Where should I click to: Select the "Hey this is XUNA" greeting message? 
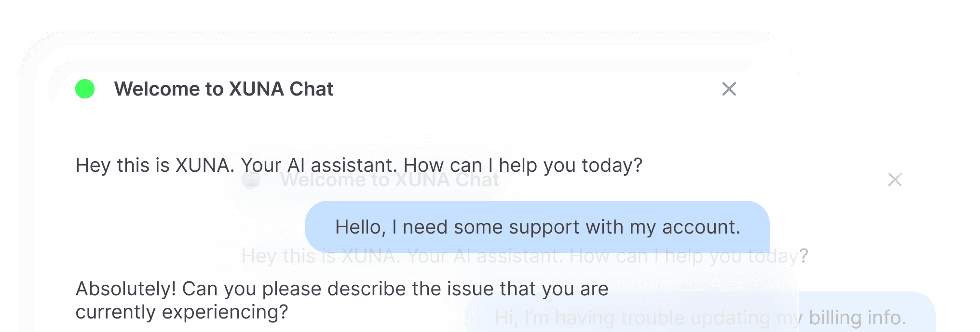[x=359, y=165]
